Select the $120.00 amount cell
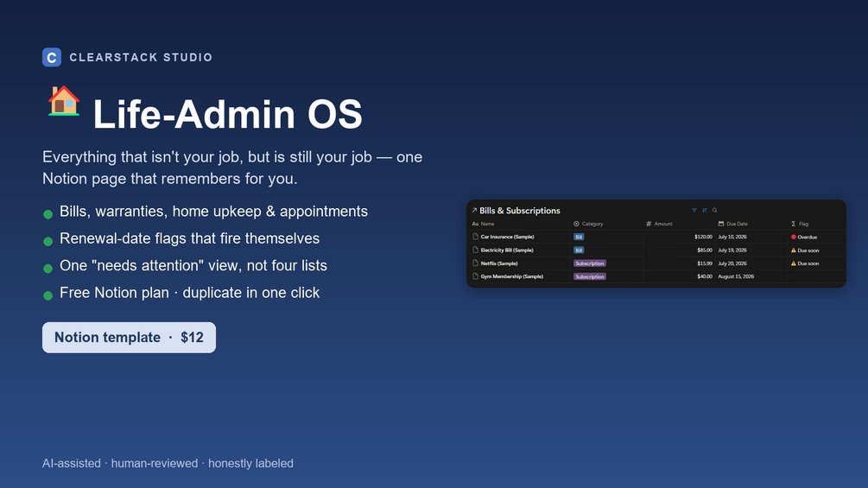Screen dimensions: 868x488 pos(703,237)
